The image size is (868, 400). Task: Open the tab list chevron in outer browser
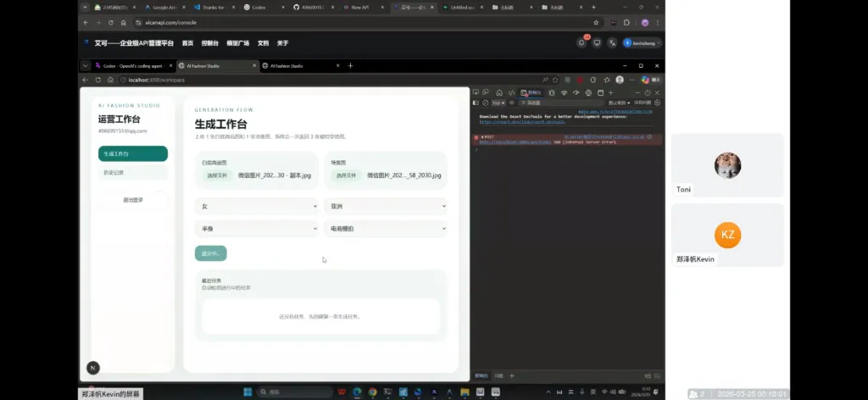[86, 7]
